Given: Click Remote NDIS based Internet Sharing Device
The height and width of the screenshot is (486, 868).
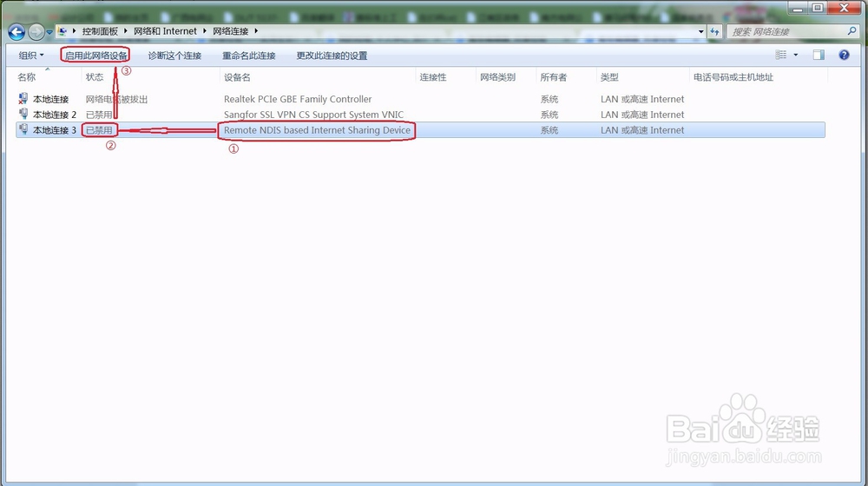Looking at the screenshot, I should (x=317, y=130).
